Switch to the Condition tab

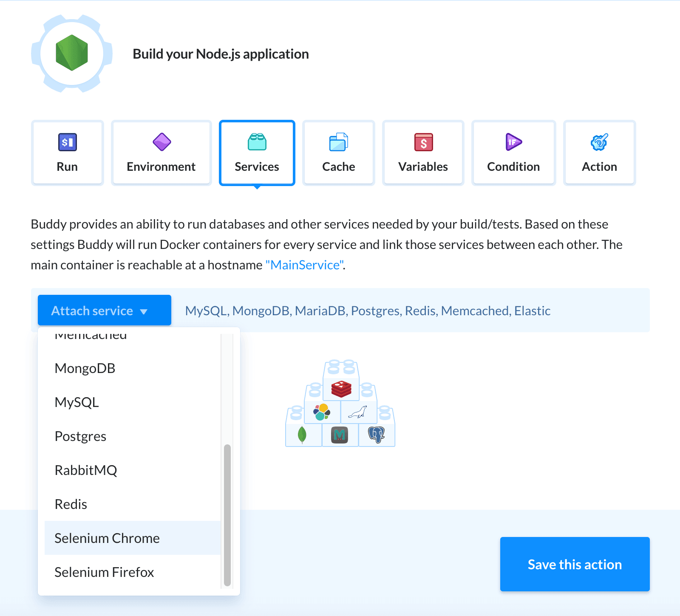(x=513, y=153)
